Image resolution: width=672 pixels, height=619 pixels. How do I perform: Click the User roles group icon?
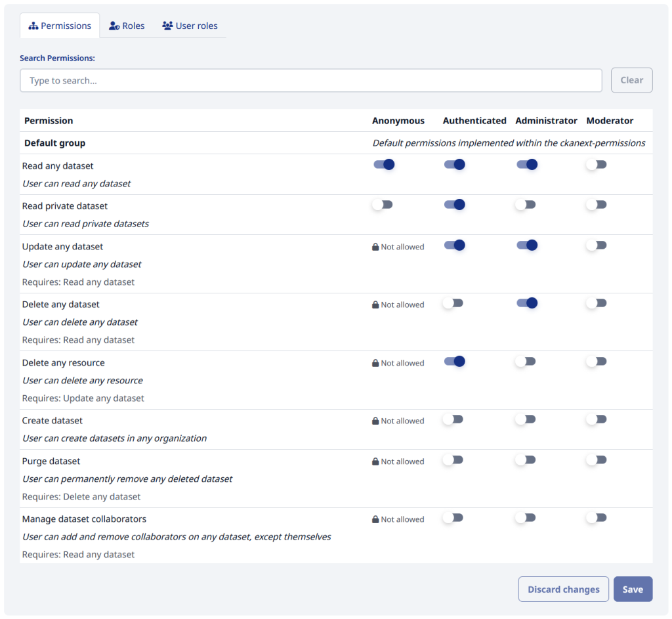pos(167,26)
